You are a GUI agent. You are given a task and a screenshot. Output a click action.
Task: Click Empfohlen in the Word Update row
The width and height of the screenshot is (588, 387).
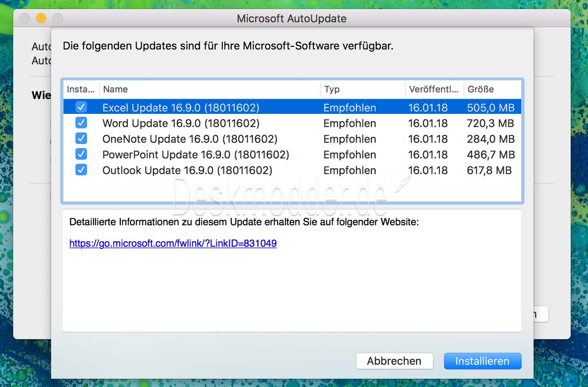point(350,123)
